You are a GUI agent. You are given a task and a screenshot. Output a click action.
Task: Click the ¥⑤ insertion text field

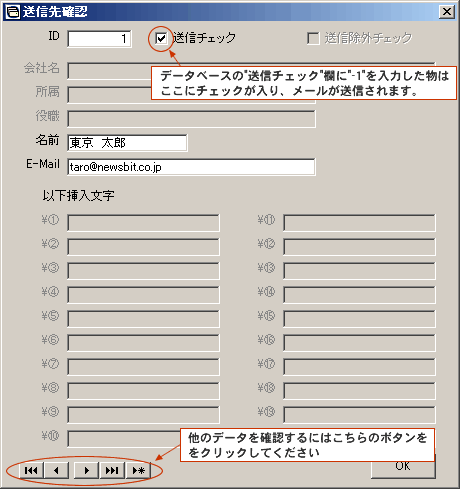[x=143, y=319]
